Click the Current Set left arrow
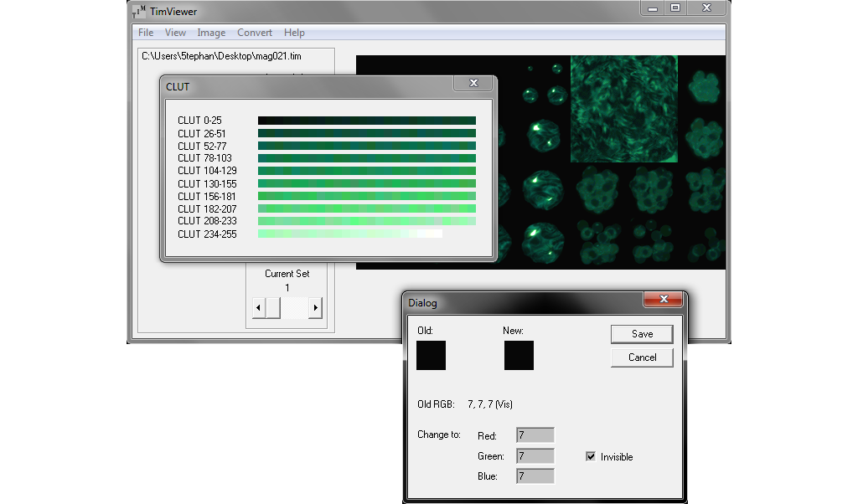Viewport: 858px width, 504px height. [258, 308]
